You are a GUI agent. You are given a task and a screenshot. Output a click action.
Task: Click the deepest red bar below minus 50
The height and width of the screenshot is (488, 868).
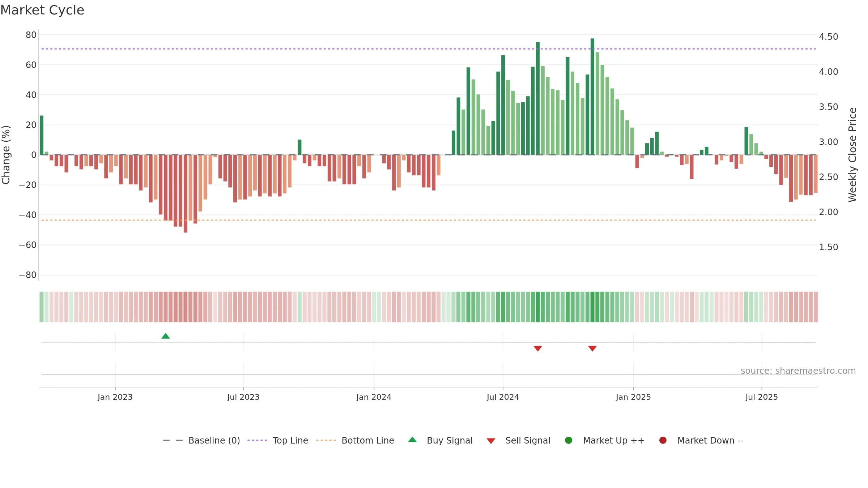tap(186, 194)
